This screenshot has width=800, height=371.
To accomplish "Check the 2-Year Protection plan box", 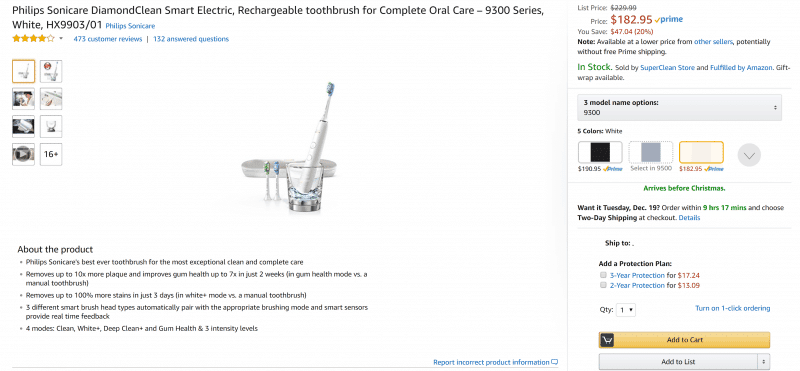I will click(603, 285).
